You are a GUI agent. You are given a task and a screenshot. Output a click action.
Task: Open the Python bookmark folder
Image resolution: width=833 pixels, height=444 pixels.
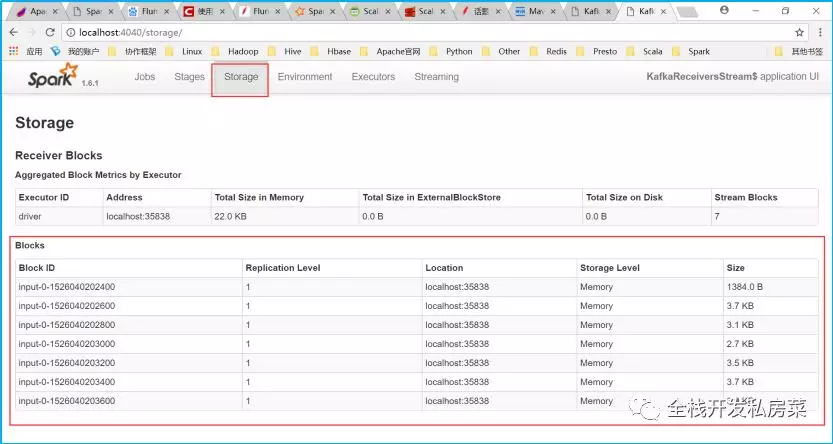(x=451, y=52)
